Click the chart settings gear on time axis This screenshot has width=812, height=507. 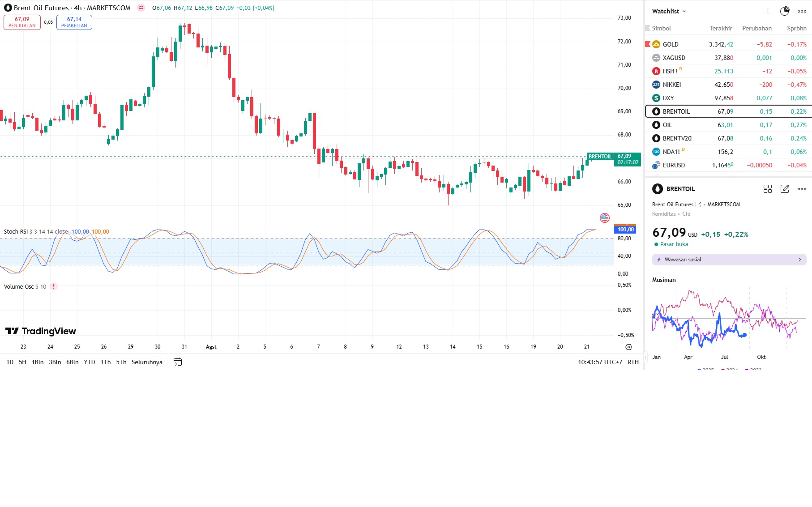pos(628,347)
